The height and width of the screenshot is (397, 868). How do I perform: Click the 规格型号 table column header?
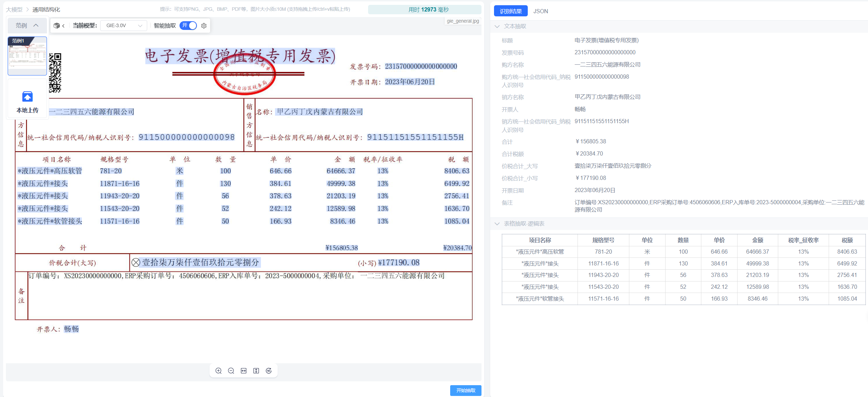coord(603,240)
